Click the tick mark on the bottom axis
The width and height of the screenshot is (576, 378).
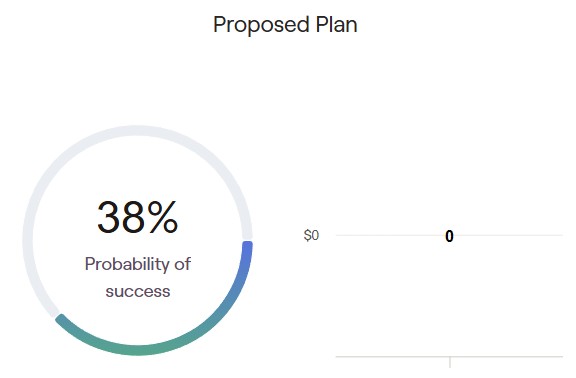(450, 362)
